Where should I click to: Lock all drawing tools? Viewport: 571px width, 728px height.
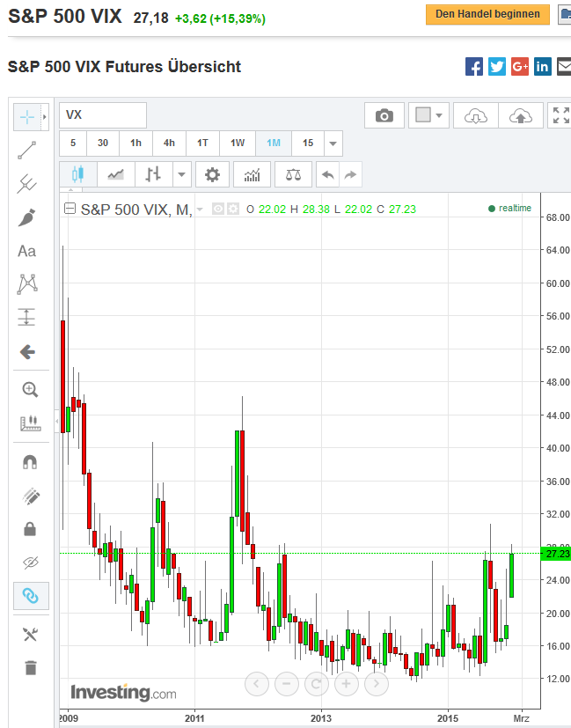tap(30, 529)
